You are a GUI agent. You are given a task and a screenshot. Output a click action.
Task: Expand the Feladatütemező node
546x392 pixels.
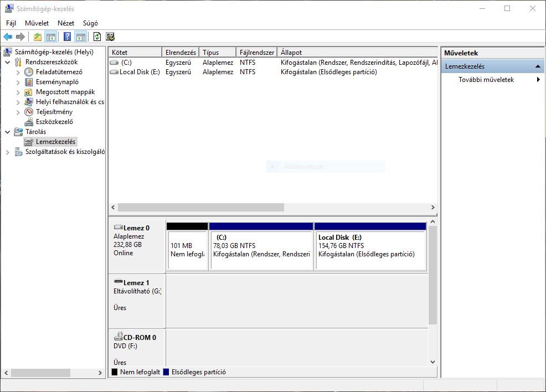18,73
